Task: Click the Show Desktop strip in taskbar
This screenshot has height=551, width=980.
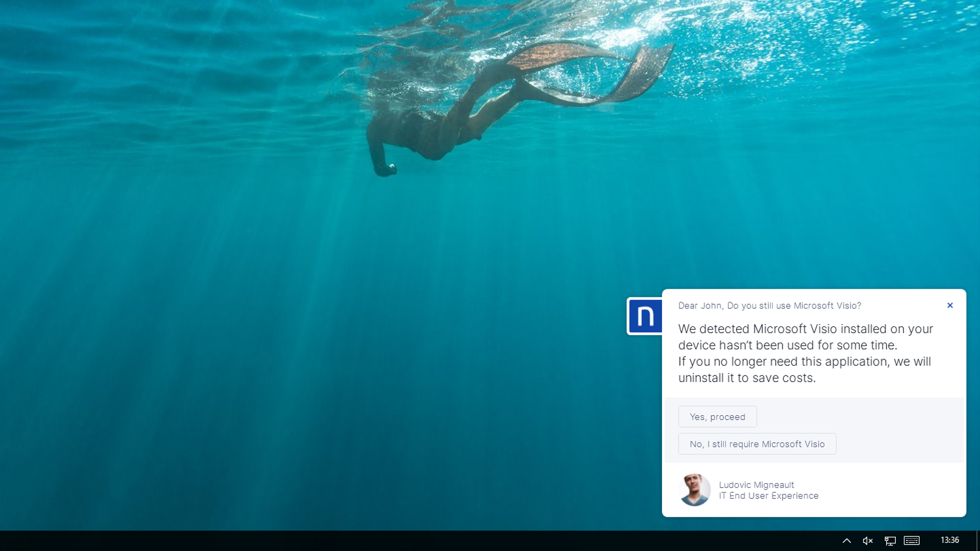Action: tap(977, 541)
